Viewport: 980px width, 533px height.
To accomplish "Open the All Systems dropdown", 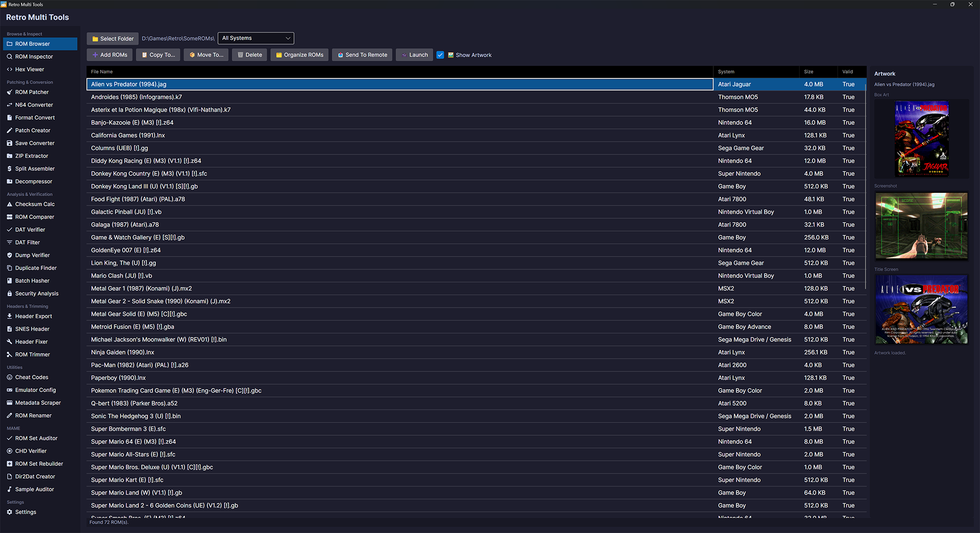I will [256, 38].
